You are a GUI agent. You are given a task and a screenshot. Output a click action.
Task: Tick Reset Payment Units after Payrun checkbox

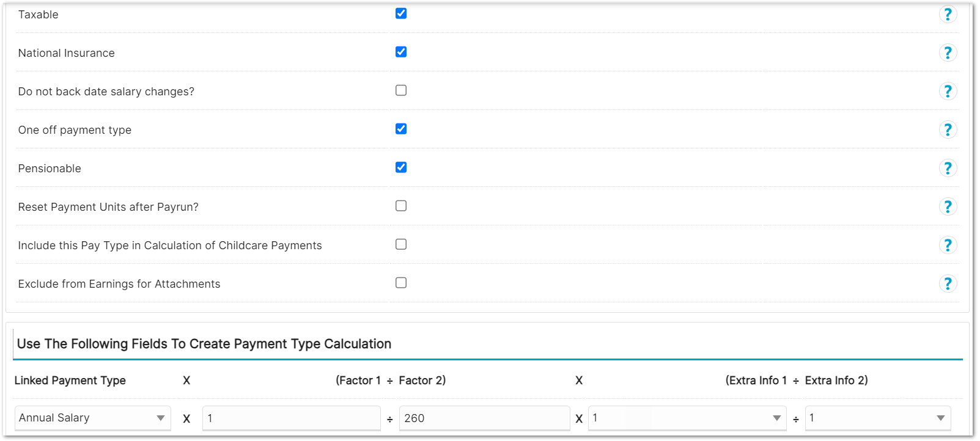pos(401,206)
